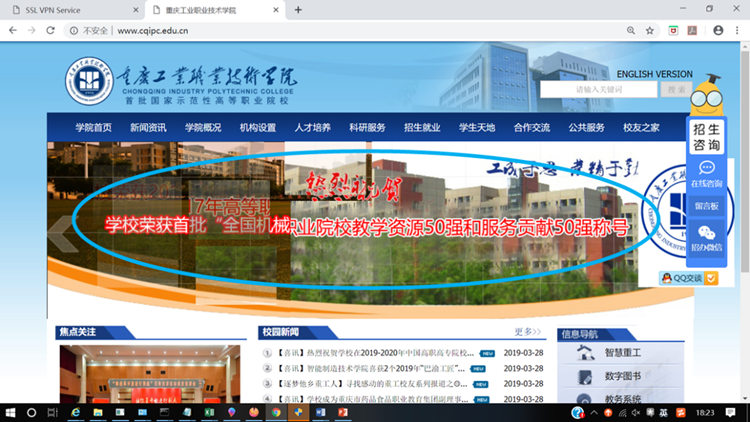Click the college logo emblem in header
The width and height of the screenshot is (750, 422).
pos(89,81)
